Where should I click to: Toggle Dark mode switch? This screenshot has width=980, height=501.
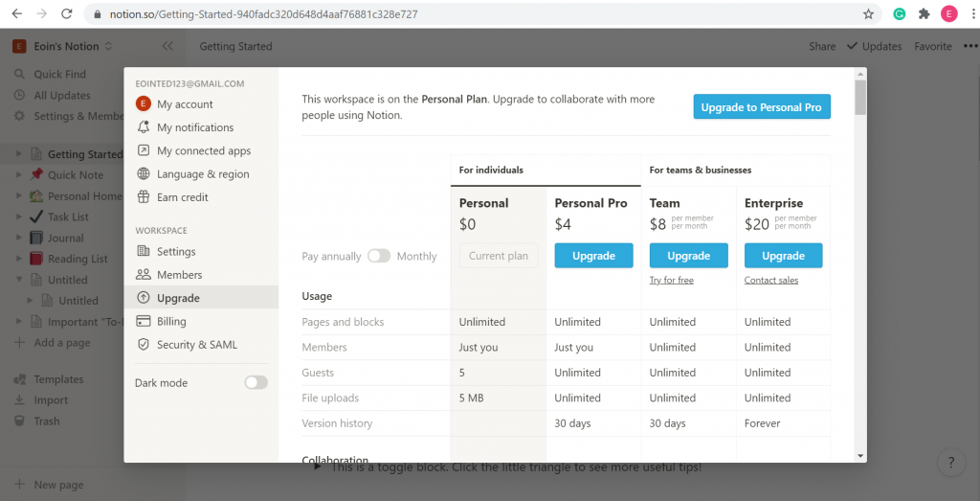click(256, 383)
